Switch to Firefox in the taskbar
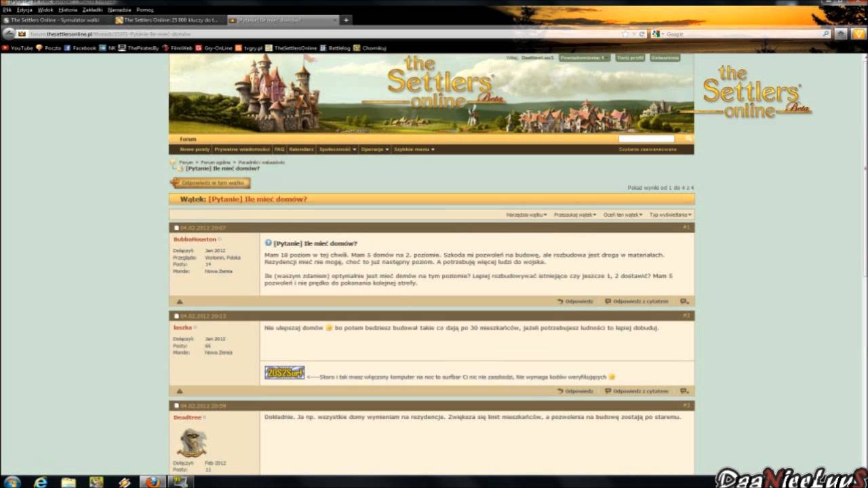The height and width of the screenshot is (488, 868). pyautogui.click(x=153, y=482)
